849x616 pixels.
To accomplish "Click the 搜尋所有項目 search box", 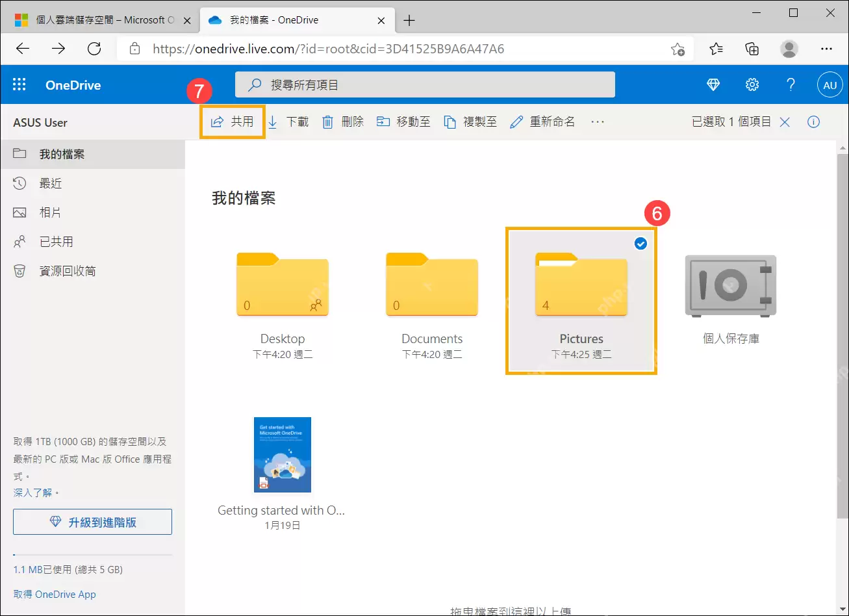I will point(425,85).
